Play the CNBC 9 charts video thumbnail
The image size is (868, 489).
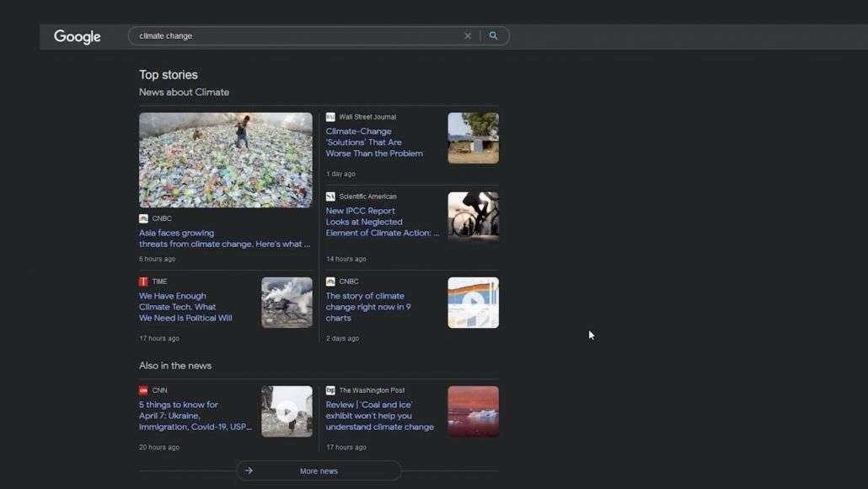(474, 303)
